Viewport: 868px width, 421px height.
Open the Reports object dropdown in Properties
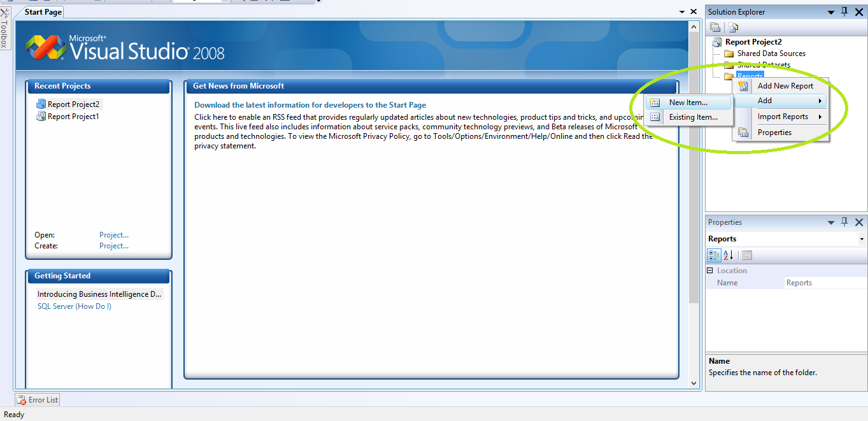862,239
